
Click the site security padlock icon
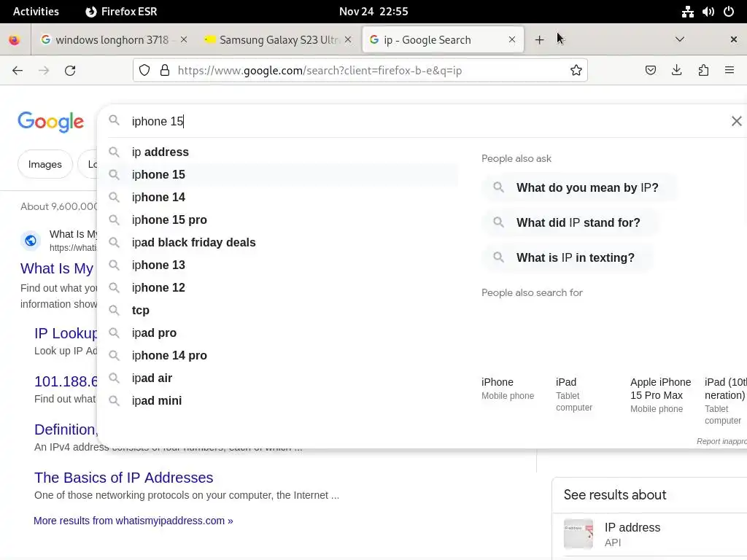point(165,71)
